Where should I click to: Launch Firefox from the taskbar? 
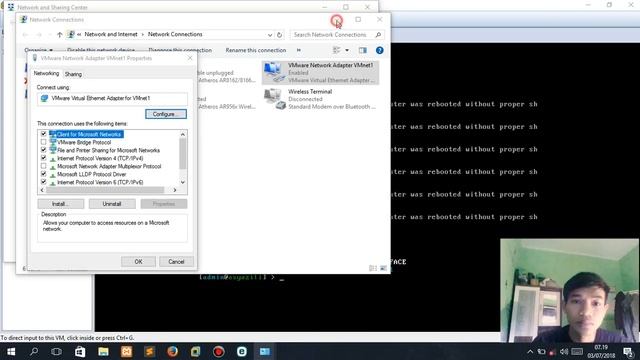pos(172,351)
